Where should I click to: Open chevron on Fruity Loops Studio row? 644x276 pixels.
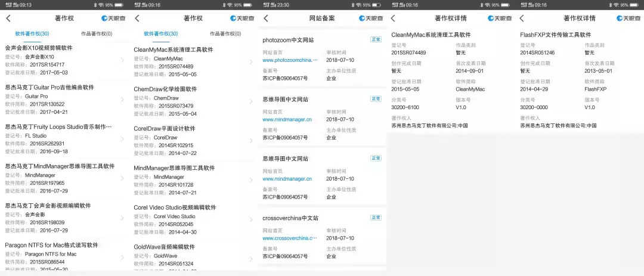tap(122, 139)
